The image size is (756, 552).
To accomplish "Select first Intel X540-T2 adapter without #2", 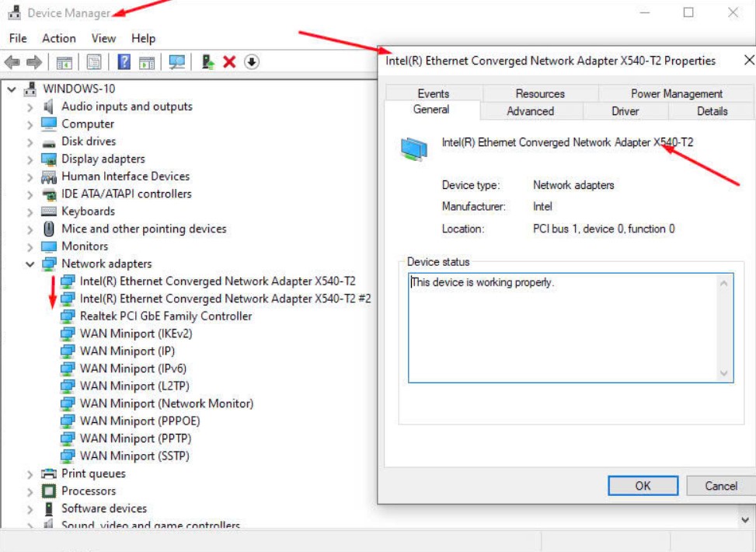I will (218, 281).
